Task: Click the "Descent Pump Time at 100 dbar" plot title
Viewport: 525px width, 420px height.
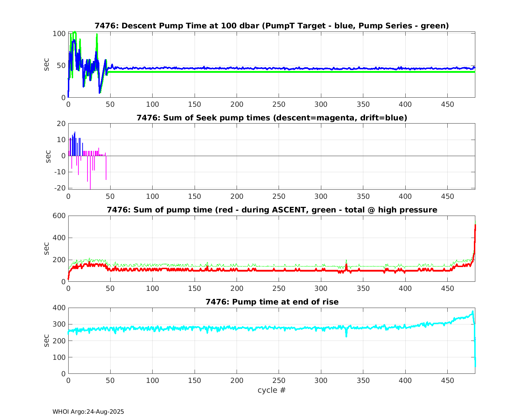Action: (272, 26)
